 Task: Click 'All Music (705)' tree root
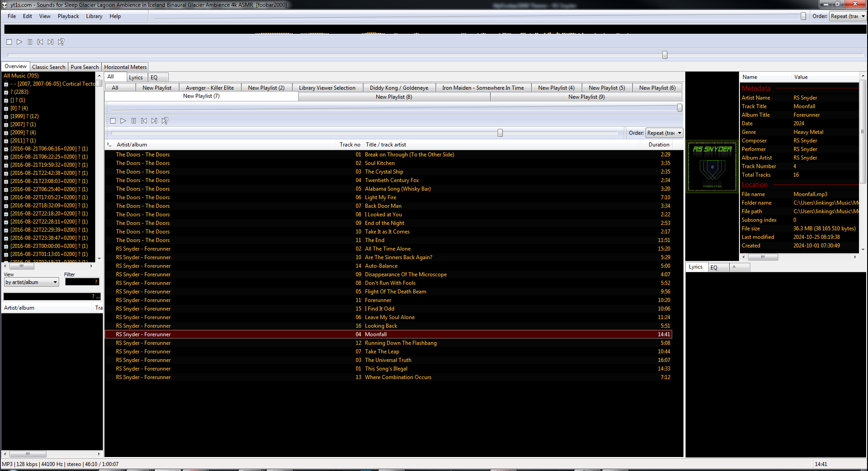[x=21, y=76]
